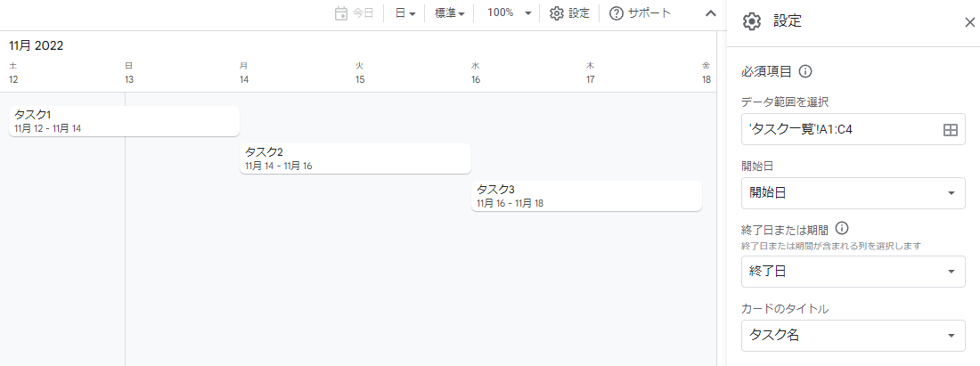Image resolution: width=980 pixels, height=366 pixels.
Task: Click the データ範囲を選択 label
Action: (x=785, y=102)
